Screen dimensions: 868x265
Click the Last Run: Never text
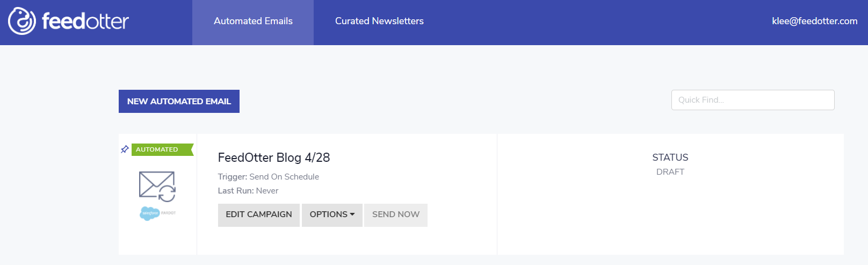[x=248, y=191]
